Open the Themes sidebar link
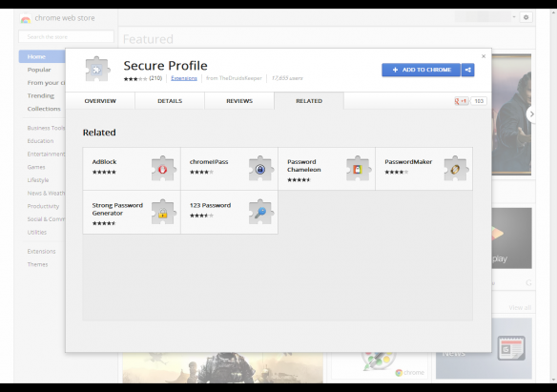Image resolution: width=557 pixels, height=392 pixels. pyautogui.click(x=37, y=264)
